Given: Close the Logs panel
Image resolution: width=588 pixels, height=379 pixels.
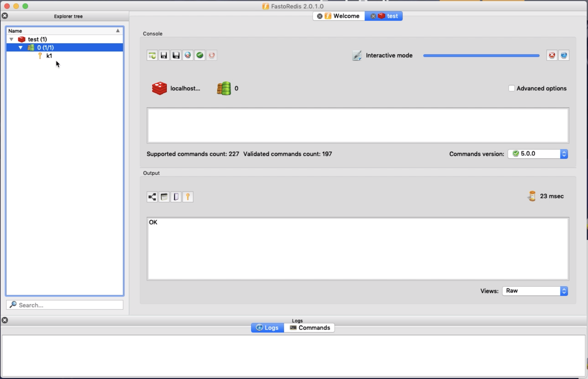Looking at the screenshot, I should 5,320.
